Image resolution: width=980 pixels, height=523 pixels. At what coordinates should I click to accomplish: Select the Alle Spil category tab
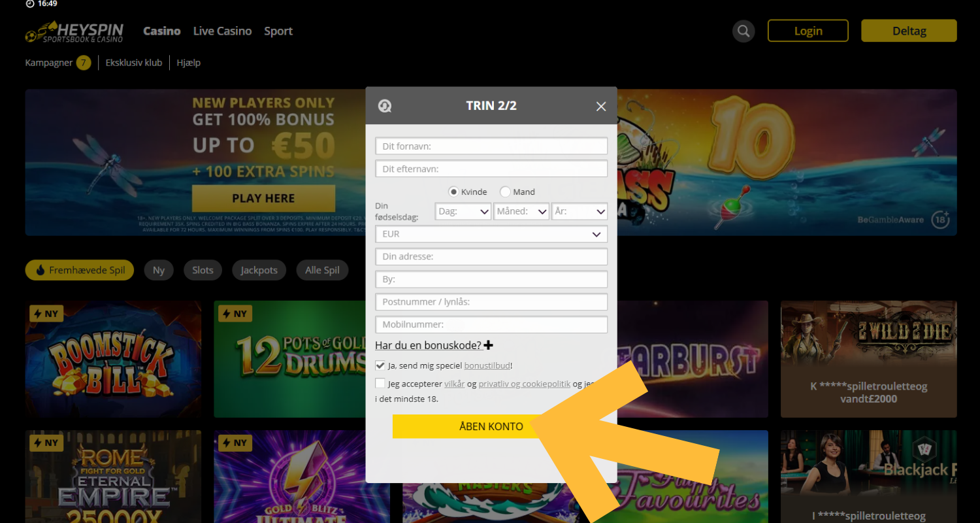[x=322, y=270]
